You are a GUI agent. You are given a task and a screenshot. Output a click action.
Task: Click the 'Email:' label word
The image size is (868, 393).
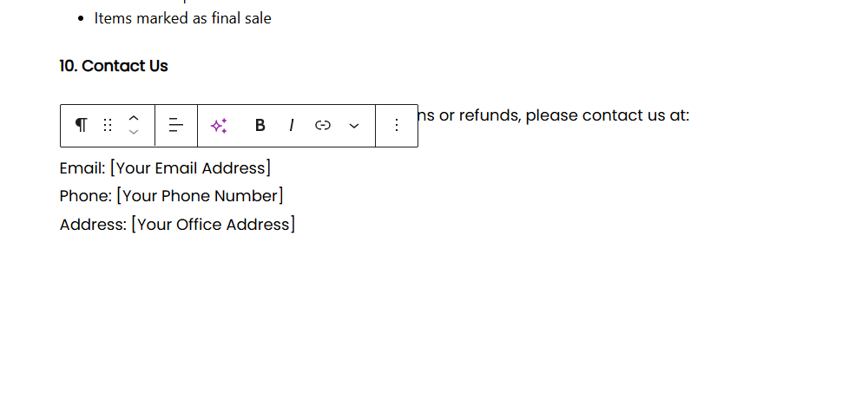pos(82,168)
